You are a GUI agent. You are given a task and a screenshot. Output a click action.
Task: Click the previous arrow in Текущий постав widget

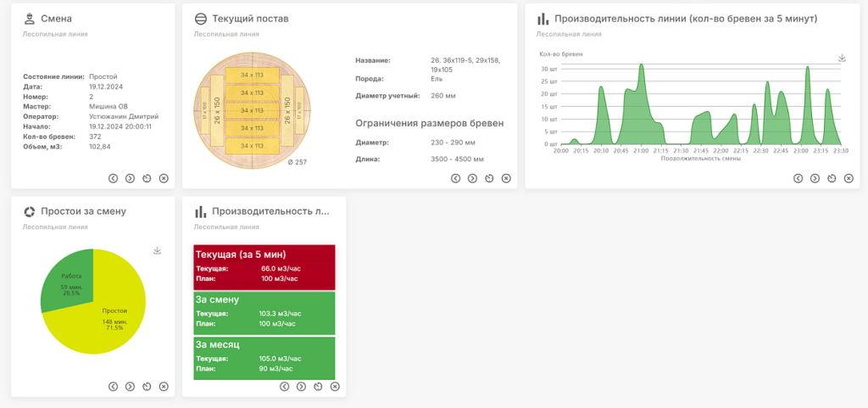[455, 178]
